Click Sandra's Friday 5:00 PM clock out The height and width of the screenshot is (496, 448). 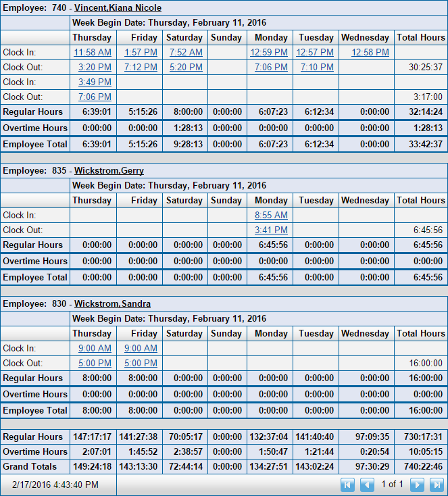pyautogui.click(x=141, y=364)
